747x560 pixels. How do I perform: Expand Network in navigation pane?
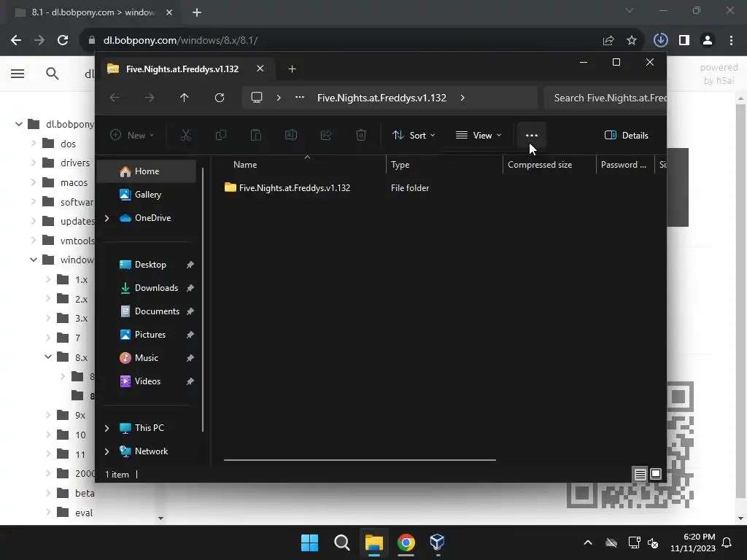107,451
